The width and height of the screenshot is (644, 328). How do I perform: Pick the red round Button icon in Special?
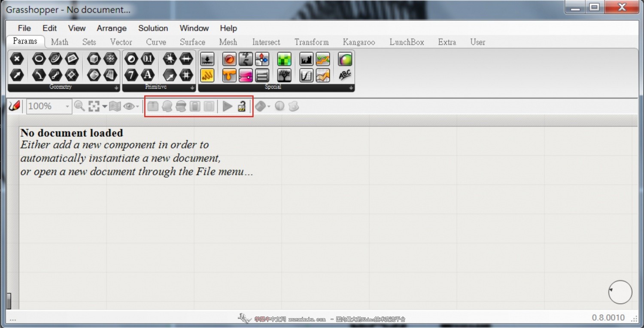click(230, 59)
